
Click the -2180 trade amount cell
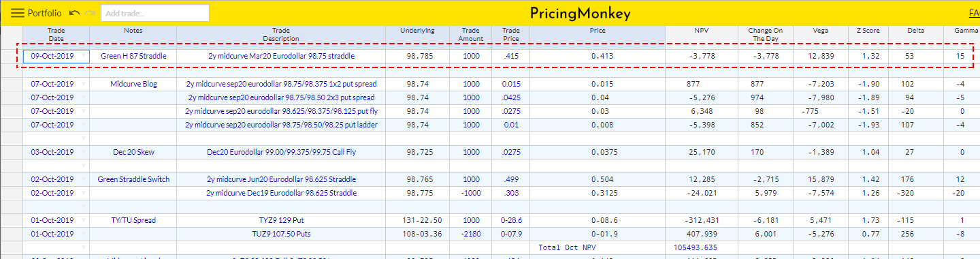pyautogui.click(x=471, y=234)
